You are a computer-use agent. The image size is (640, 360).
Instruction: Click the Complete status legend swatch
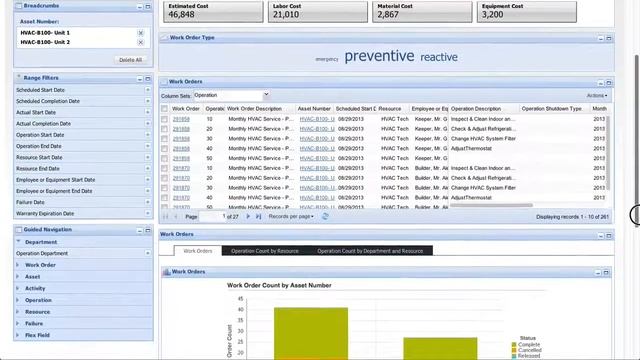[514, 345]
